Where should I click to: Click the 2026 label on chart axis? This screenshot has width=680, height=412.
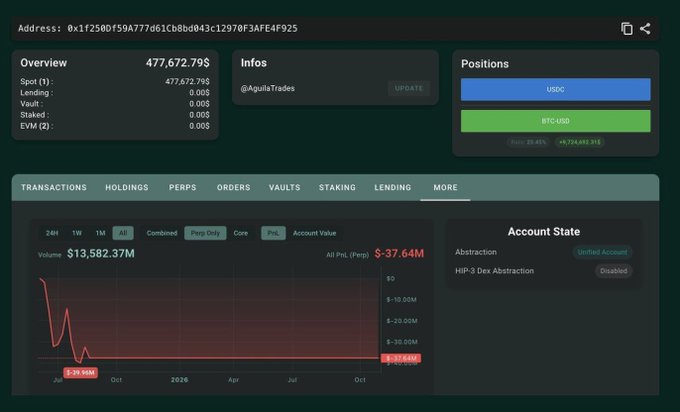tap(180, 380)
